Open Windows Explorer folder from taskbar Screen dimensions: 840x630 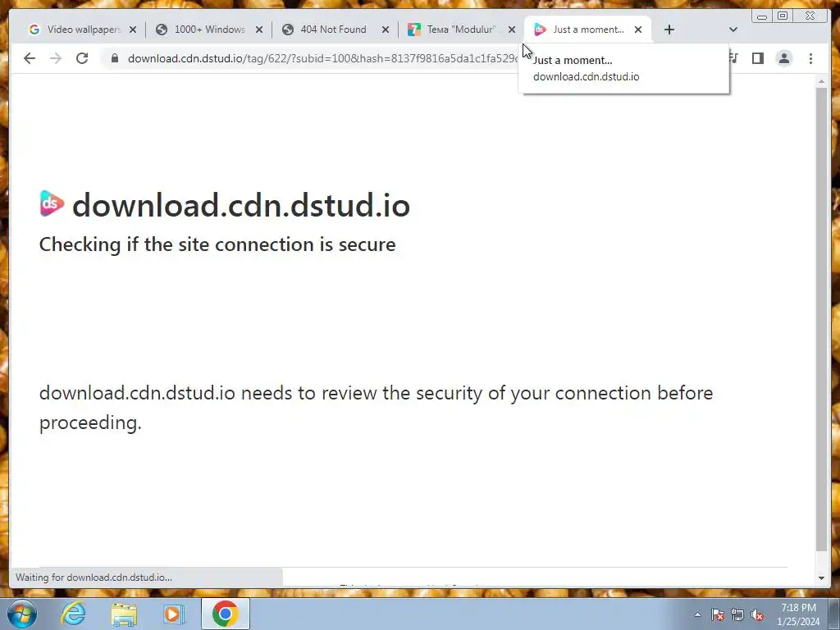124,614
